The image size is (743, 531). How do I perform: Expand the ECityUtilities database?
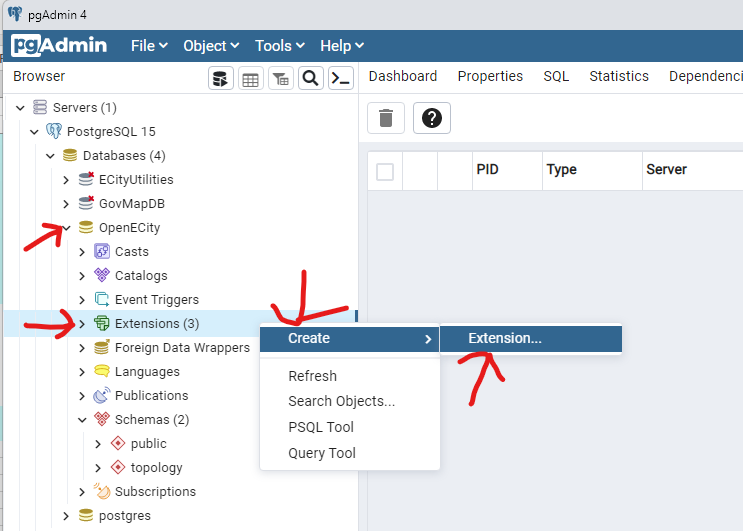click(66, 180)
